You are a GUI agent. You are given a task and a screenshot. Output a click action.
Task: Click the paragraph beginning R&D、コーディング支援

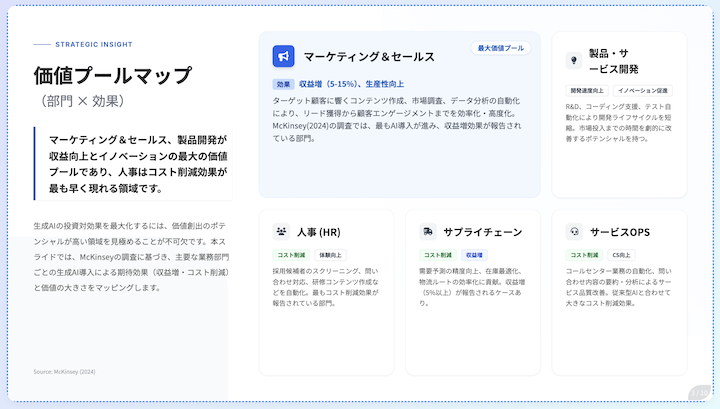tap(619, 123)
